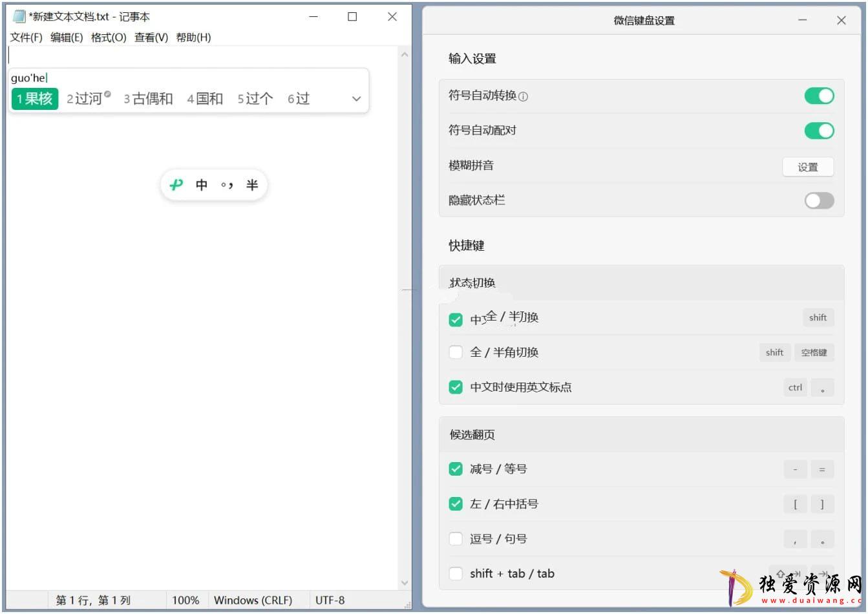Click 设置 button for 模糊拼音
The height and width of the screenshot is (614, 868).
coord(808,167)
